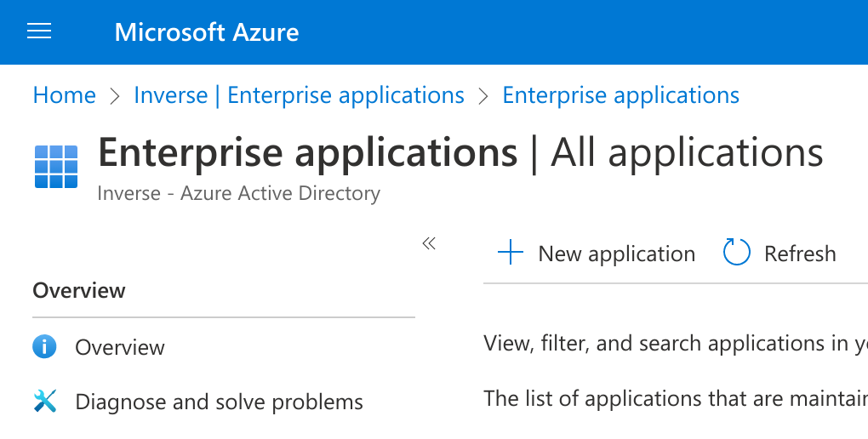Viewport: 868px width, 439px height.
Task: Open the Overview sidebar menu item
Action: [120, 347]
